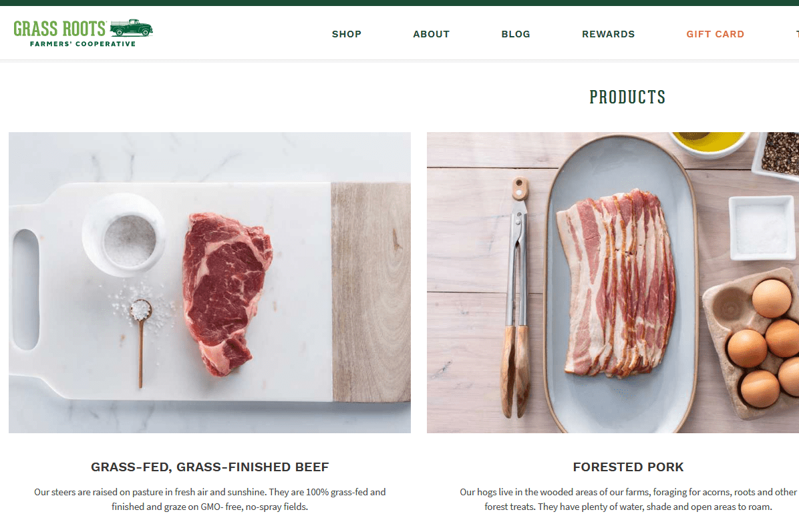The height and width of the screenshot is (532, 799).
Task: Open the ABOUT navigation item
Action: (x=431, y=33)
